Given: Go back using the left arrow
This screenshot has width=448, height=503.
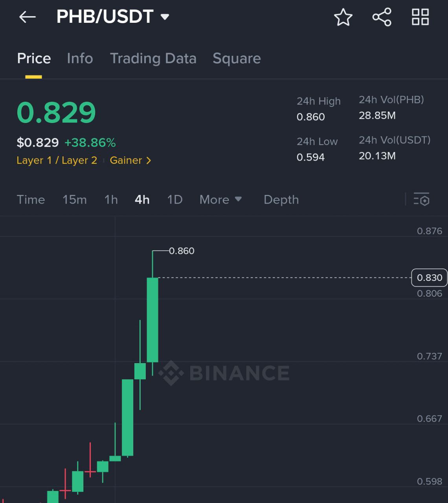Looking at the screenshot, I should click(27, 17).
